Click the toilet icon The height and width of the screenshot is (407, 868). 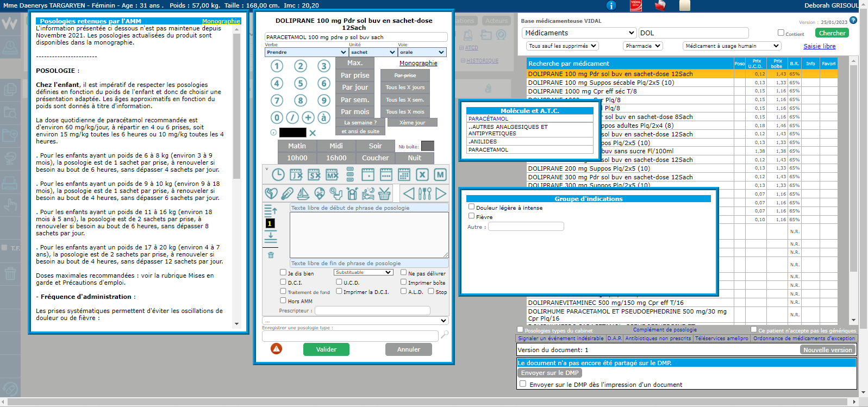point(336,193)
